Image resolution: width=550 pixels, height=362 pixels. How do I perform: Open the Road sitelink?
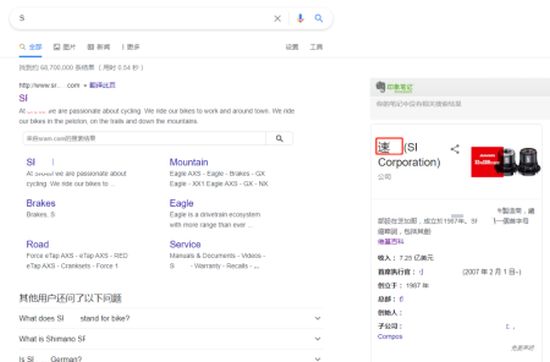(38, 244)
